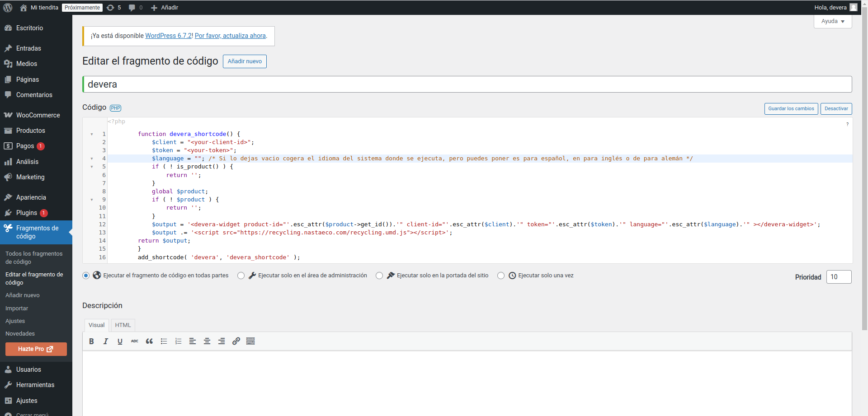Open the 'Por favor, actualiza ahora' link
Viewport: 868px width, 416px height.
click(x=230, y=36)
